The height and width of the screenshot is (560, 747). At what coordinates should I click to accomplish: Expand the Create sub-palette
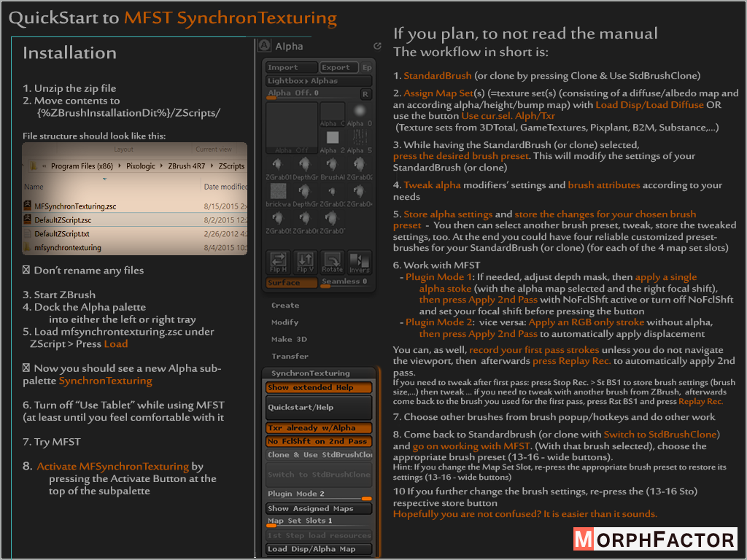tap(285, 306)
